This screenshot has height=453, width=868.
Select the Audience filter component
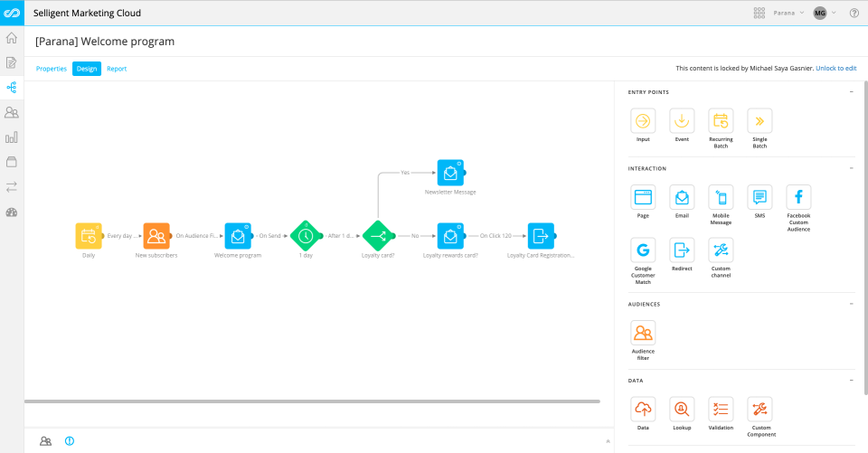(643, 333)
